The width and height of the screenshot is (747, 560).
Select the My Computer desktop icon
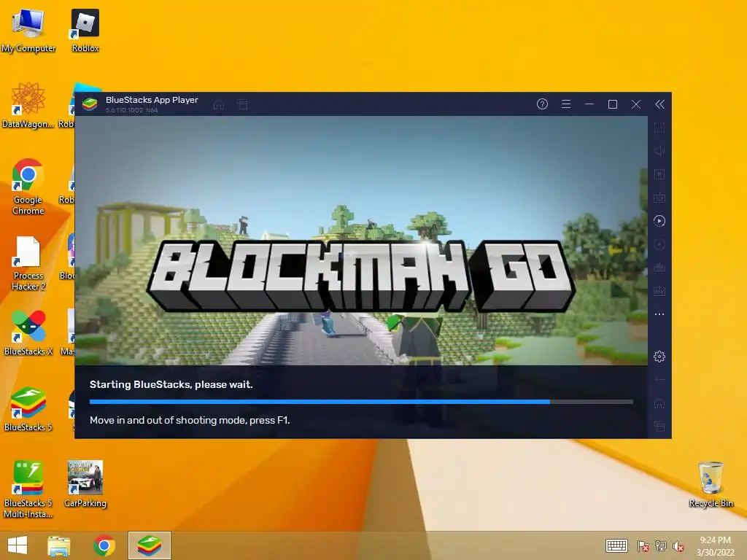[x=28, y=30]
